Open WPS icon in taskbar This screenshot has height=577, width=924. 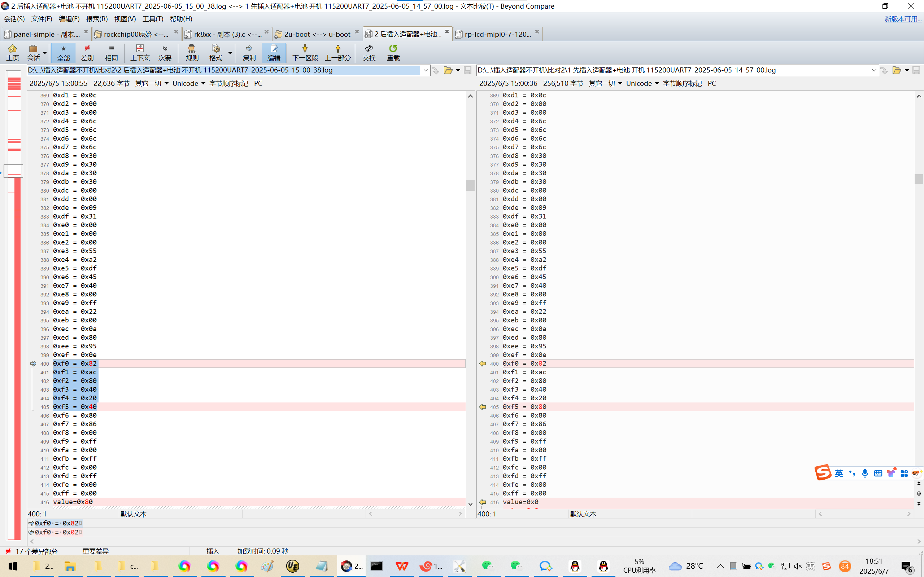[x=402, y=566]
